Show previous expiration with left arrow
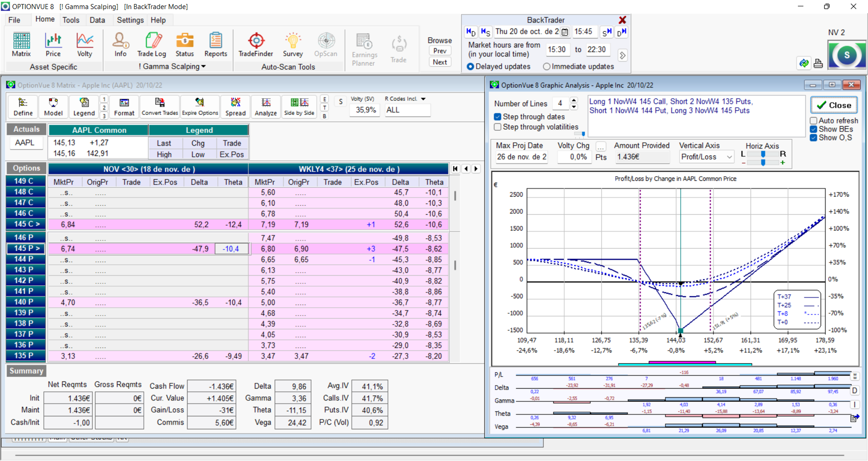The image size is (868, 461). pos(466,169)
